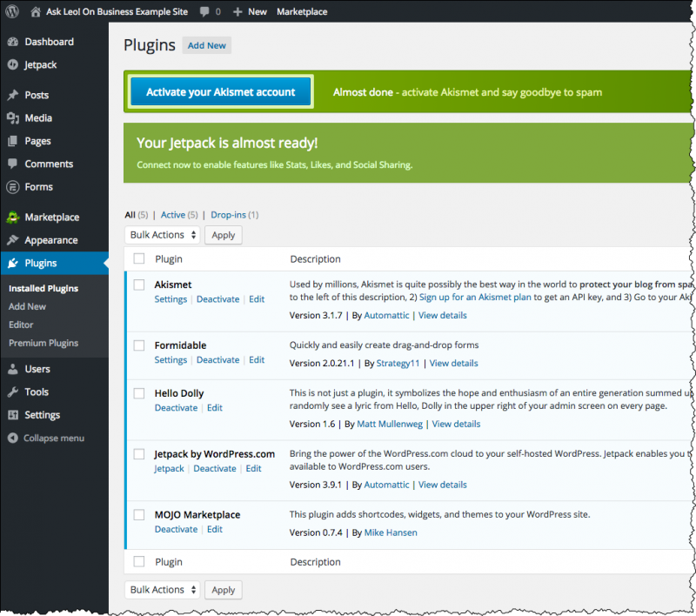Open Premium Plugins submenu item
This screenshot has height=616, width=696.
point(43,343)
